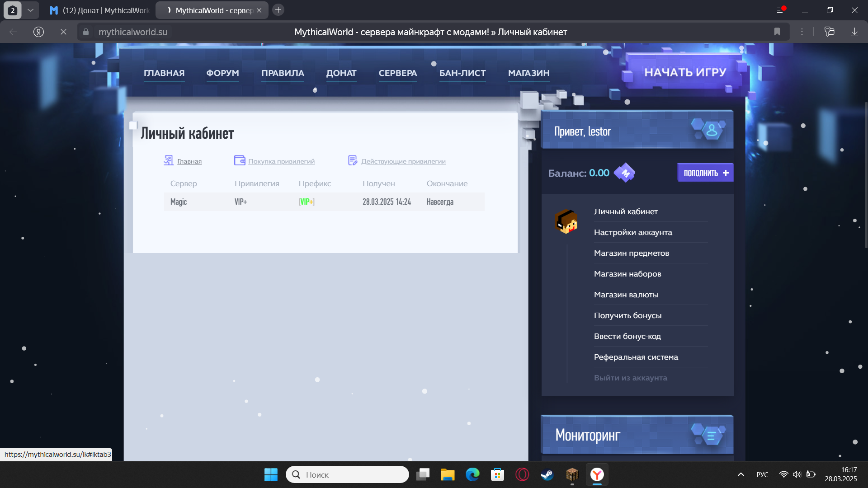Screen dimensions: 868x488
Task: Open Магазин наборов in the sidebar
Action: 627,274
